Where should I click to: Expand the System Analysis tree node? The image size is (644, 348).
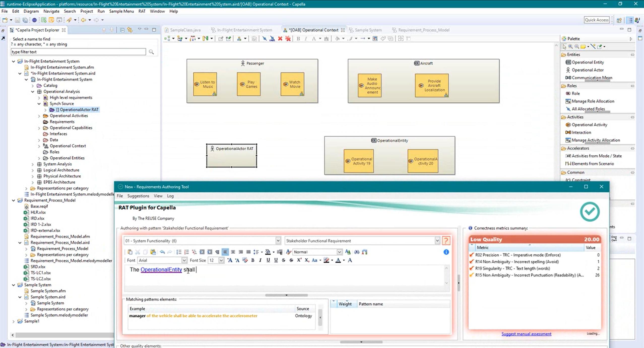33,164
